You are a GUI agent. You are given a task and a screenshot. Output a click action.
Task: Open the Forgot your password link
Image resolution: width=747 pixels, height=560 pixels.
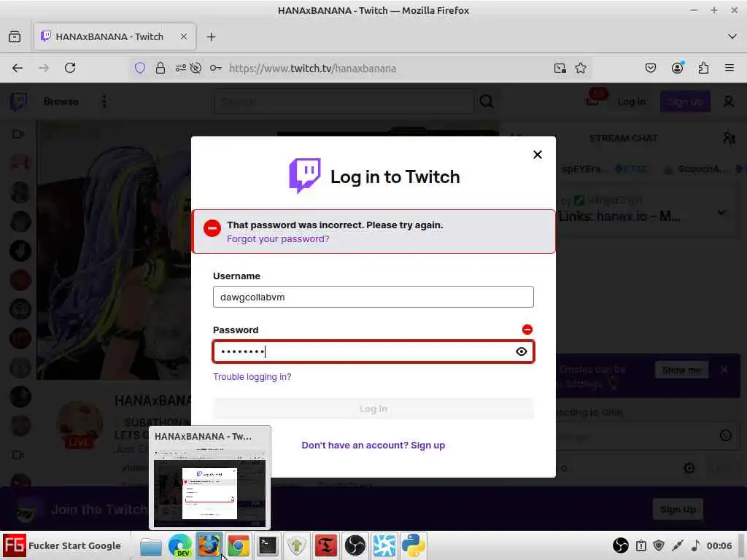[x=278, y=239]
